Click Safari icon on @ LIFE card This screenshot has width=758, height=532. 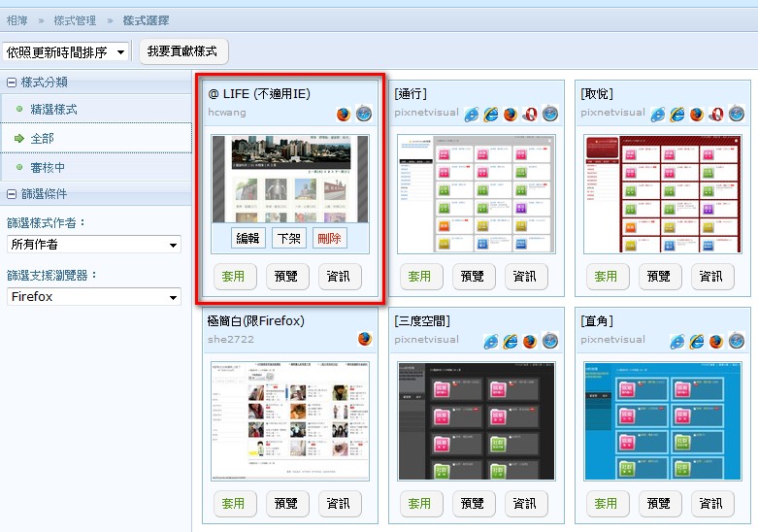point(364,114)
